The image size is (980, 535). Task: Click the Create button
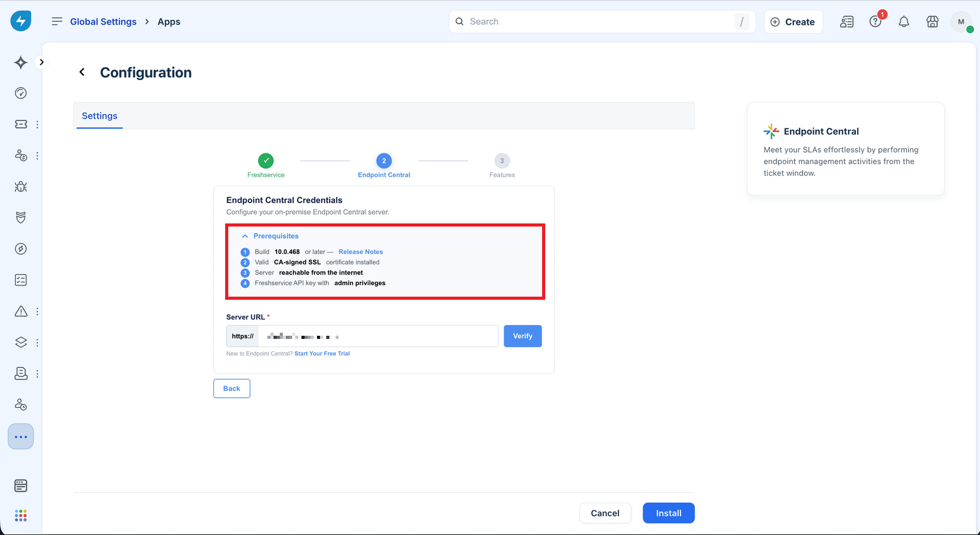793,22
